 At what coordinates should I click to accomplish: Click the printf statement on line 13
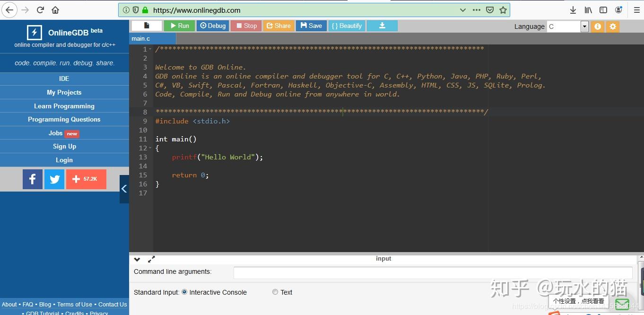tap(218, 157)
